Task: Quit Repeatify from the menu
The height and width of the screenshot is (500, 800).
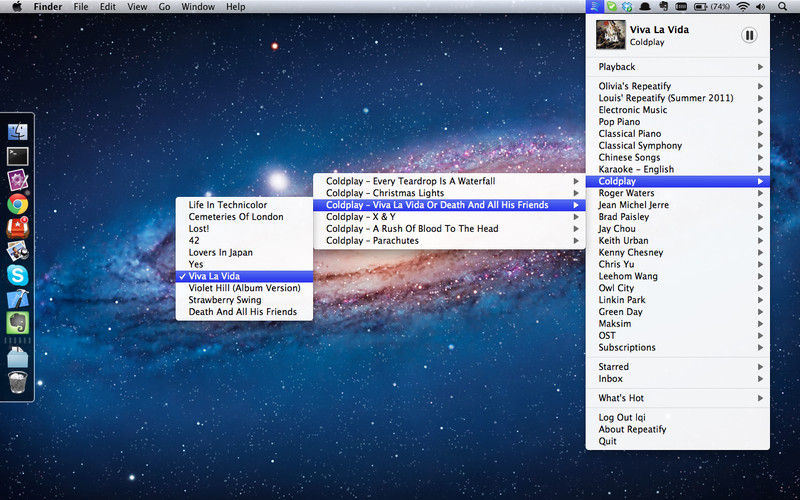Action: (x=678, y=441)
